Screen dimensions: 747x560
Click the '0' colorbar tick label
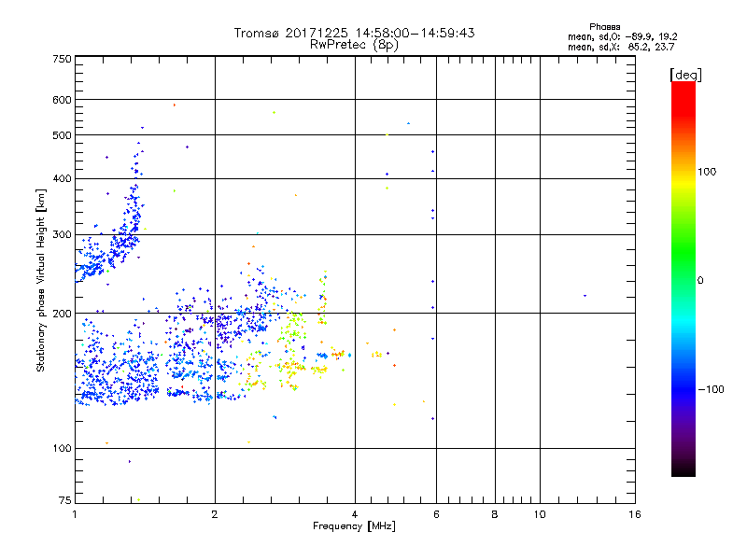[x=699, y=281]
